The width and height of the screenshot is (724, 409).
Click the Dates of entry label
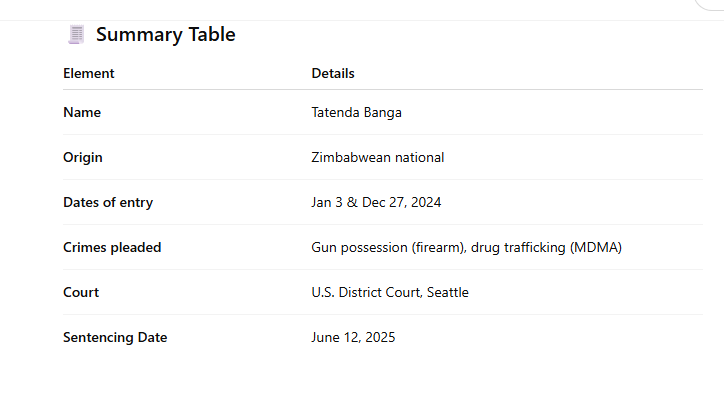pos(108,203)
